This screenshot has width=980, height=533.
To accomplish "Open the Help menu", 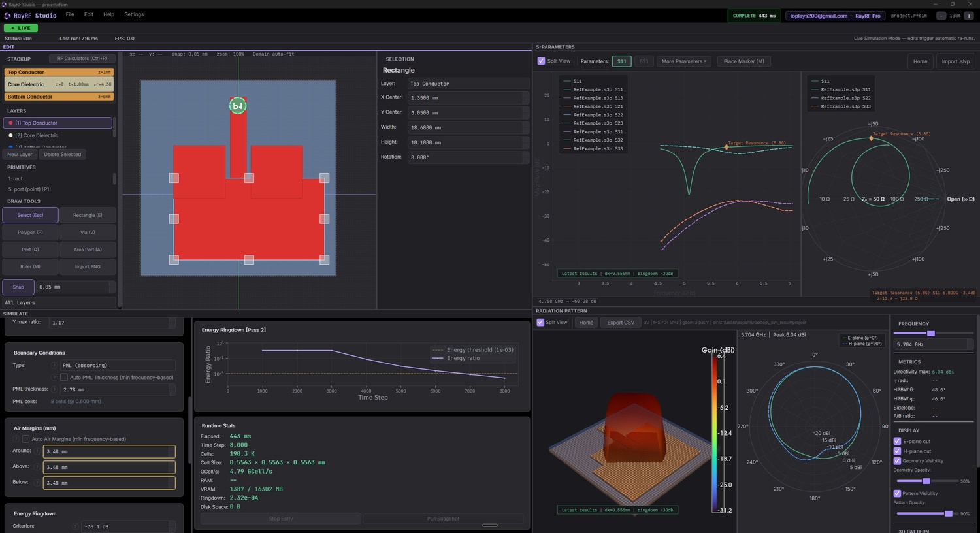I will [108, 14].
